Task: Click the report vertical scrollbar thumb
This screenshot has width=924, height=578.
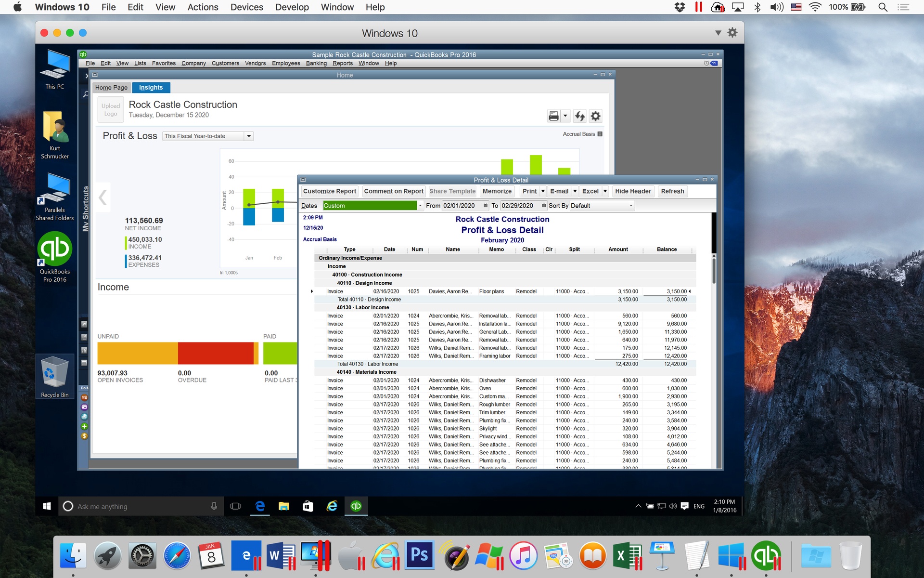Action: pyautogui.click(x=714, y=271)
